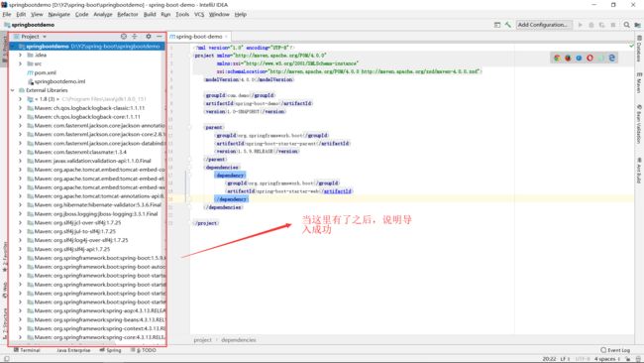Click the Build project hammer icon
Viewport: 644px width, 363px height.
click(508, 25)
